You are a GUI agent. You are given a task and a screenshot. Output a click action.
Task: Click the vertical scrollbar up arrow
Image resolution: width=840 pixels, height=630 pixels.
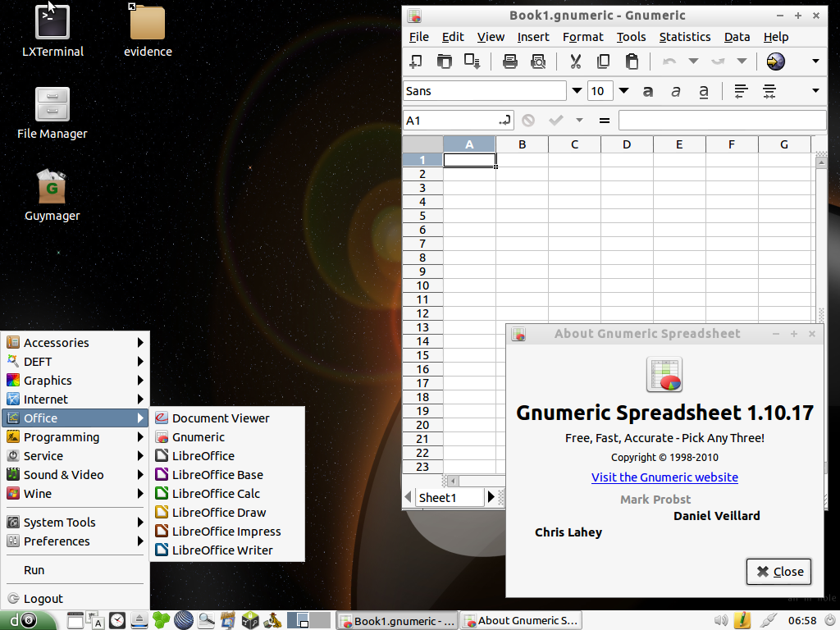[x=820, y=164]
